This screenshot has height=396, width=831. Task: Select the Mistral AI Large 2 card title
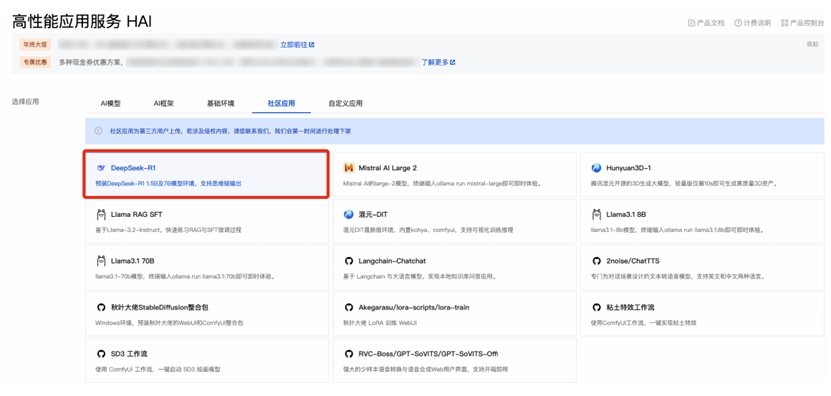(387, 168)
